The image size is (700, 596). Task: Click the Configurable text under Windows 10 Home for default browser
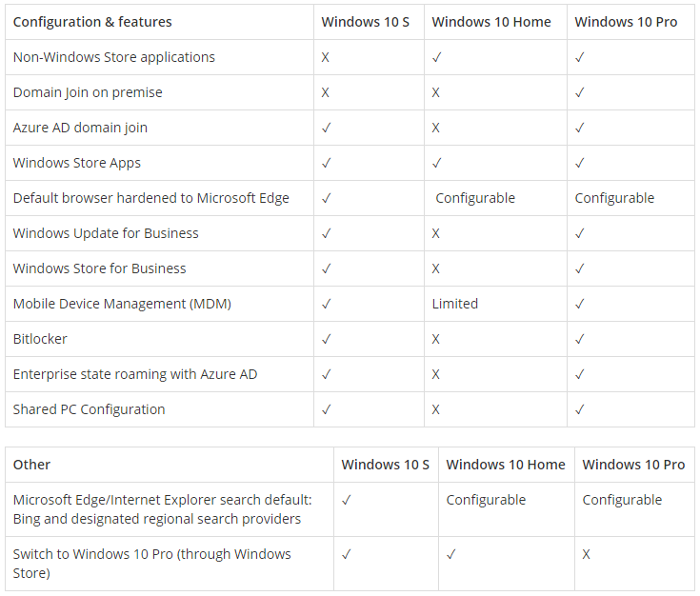click(475, 198)
